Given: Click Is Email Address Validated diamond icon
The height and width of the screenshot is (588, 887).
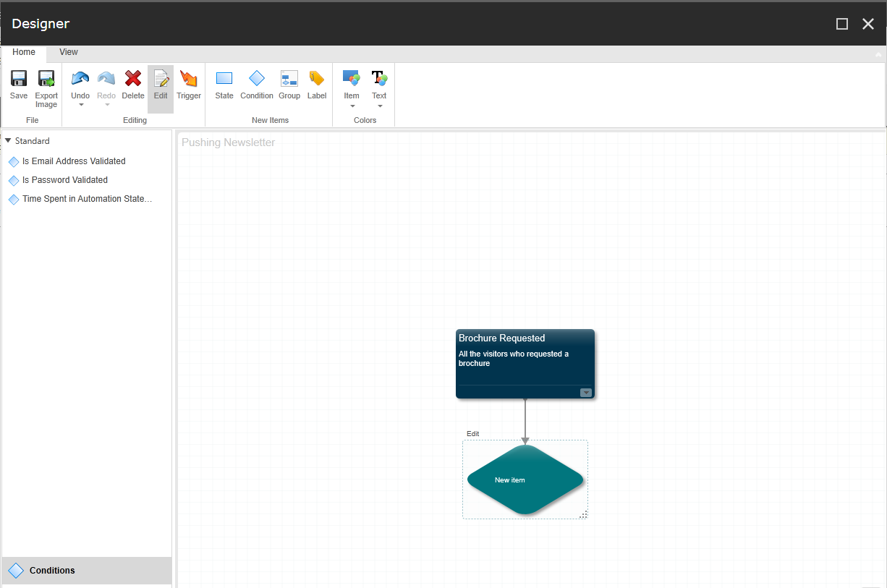Looking at the screenshot, I should pyautogui.click(x=14, y=162).
